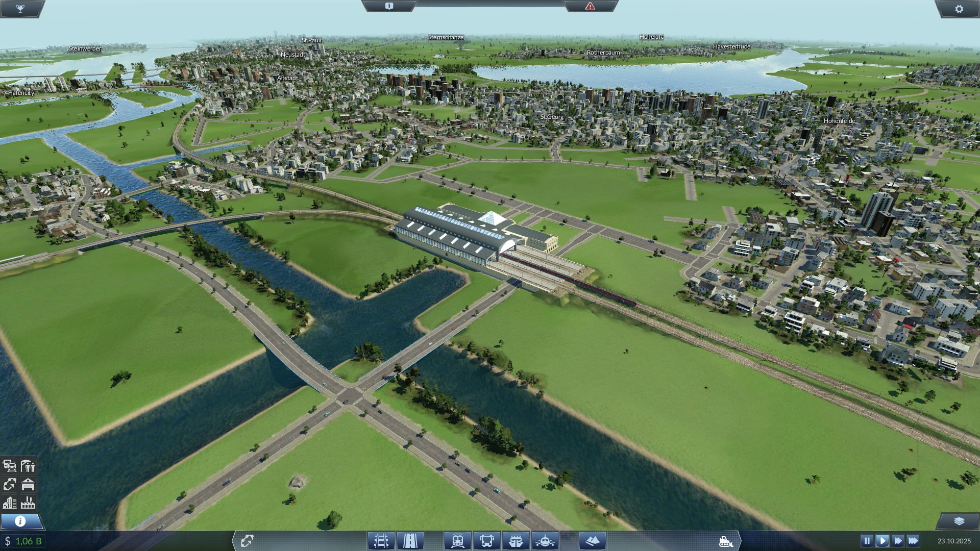Click the Hafencity district label
Screen dimensions: 980x551
[21, 93]
